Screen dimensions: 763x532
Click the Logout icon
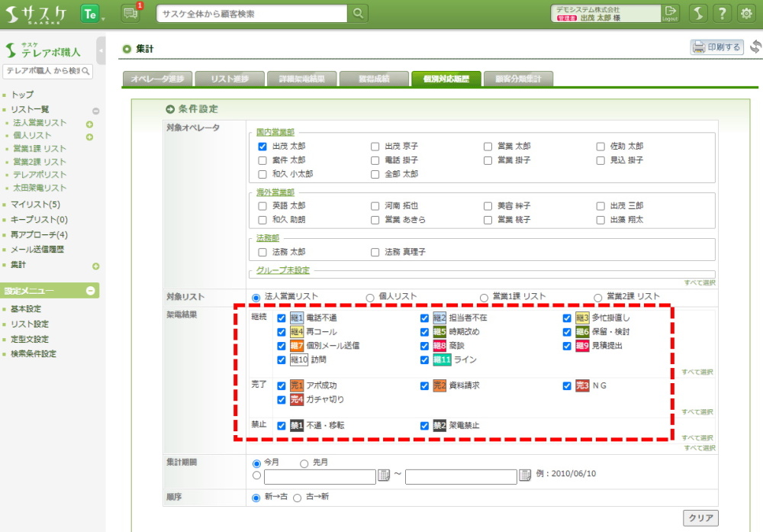point(670,13)
